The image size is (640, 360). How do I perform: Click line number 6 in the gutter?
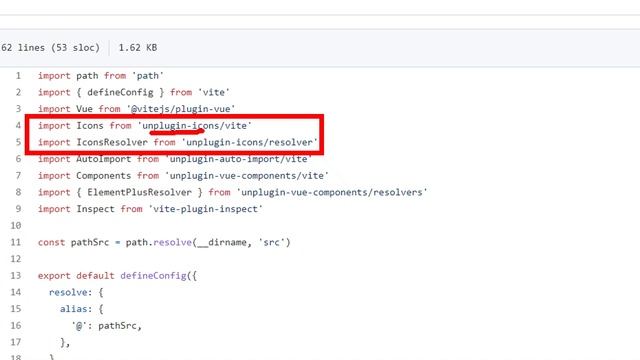pos(18,159)
